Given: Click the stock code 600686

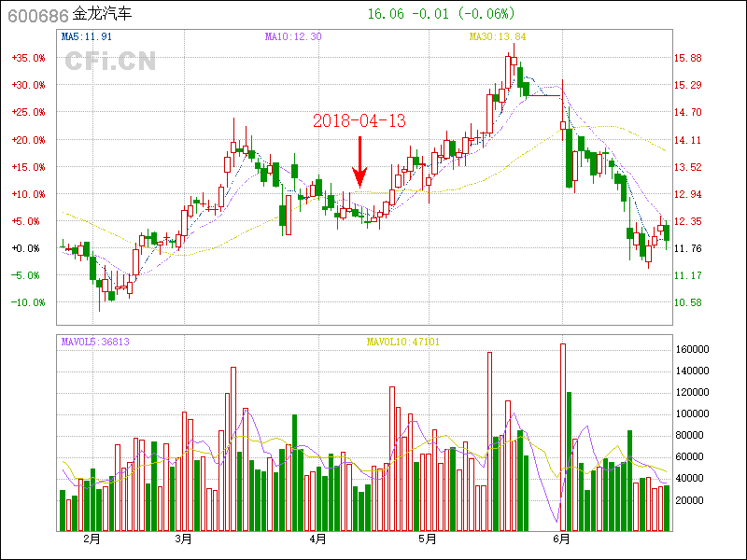Looking at the screenshot, I should pos(36,15).
